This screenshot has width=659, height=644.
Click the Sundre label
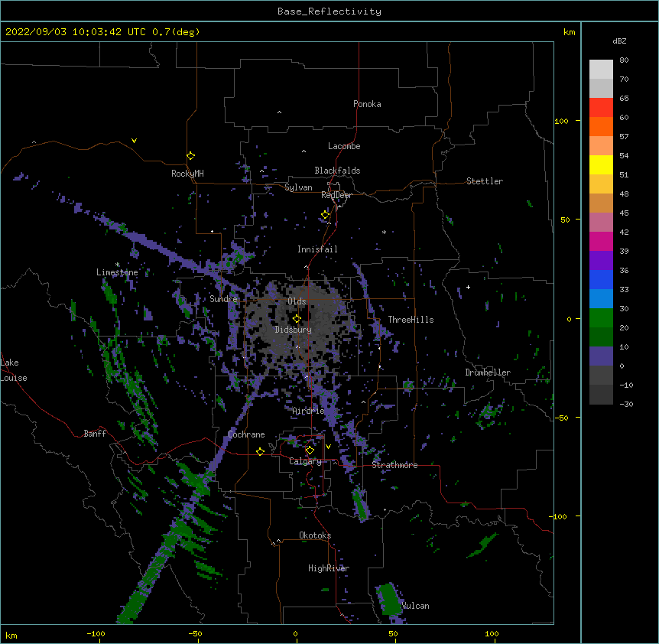223,299
